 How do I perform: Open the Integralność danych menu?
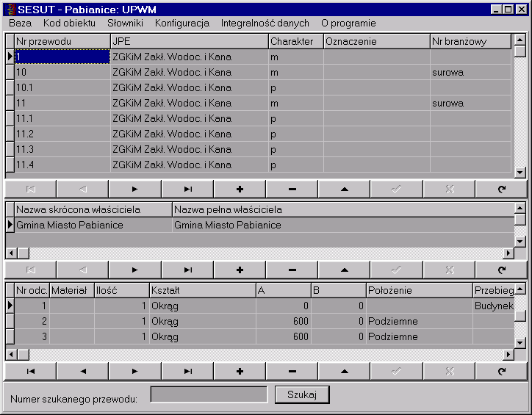click(x=265, y=23)
